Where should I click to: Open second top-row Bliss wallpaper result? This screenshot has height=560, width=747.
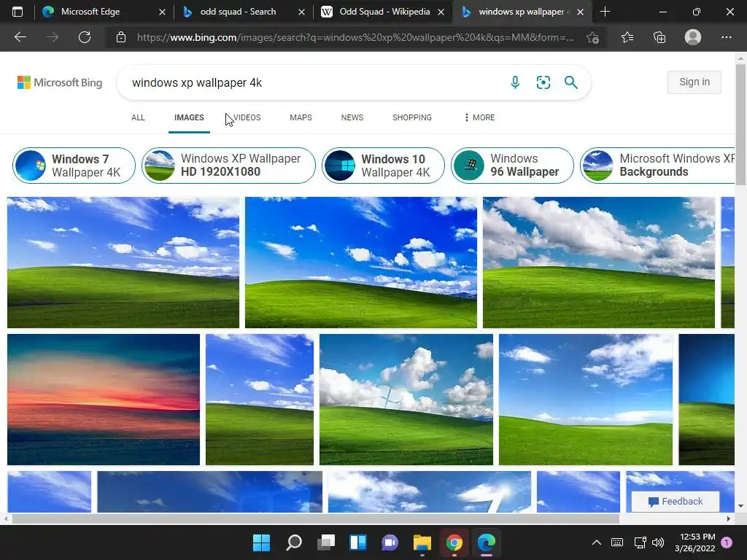(360, 262)
